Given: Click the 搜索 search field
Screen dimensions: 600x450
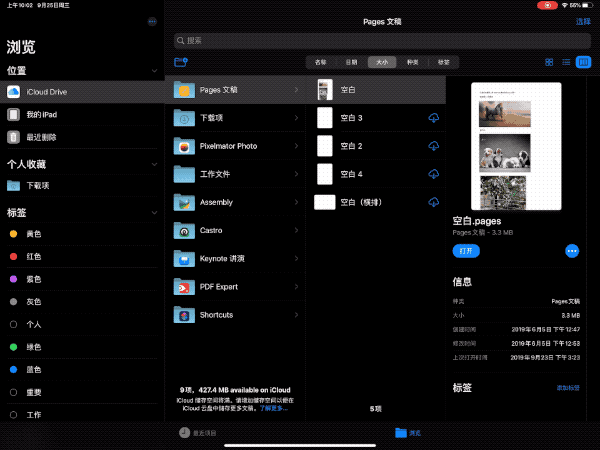Looking at the screenshot, I should 380,40.
